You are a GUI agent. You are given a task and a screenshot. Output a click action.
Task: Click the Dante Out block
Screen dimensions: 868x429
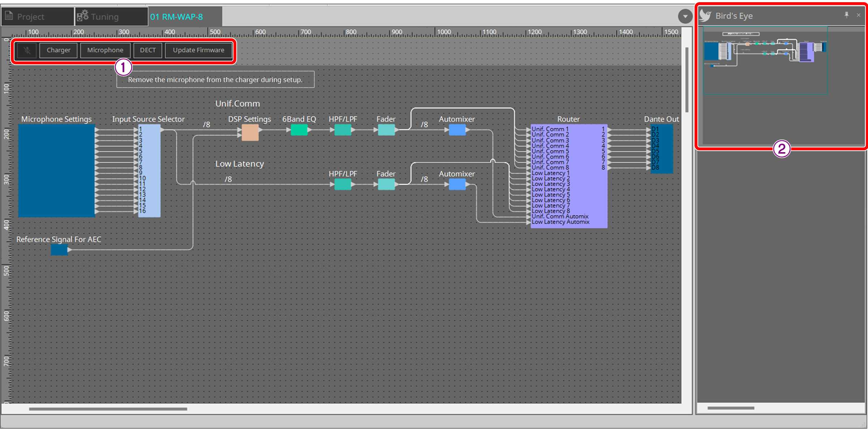(661, 148)
